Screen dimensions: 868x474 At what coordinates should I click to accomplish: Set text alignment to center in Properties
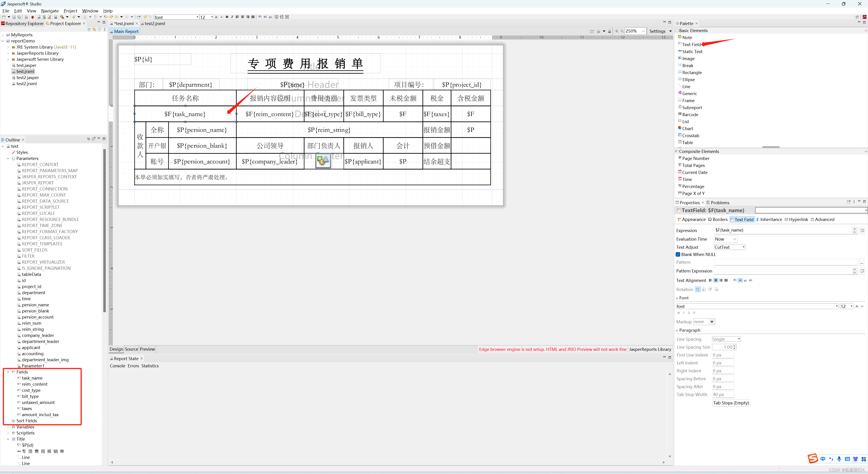(x=716, y=280)
